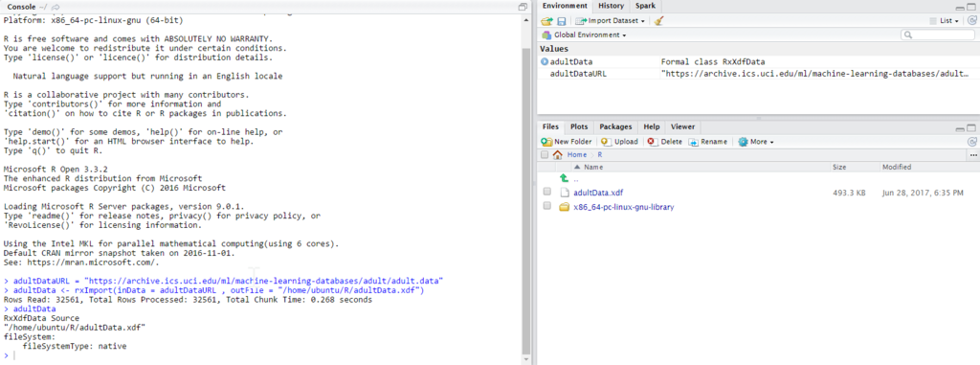Viewport: 980px width, 365px height.
Task: Refresh the file listing
Action: point(972,142)
